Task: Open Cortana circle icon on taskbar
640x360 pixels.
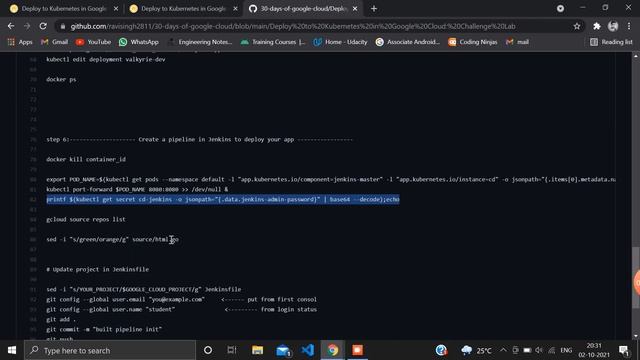Action: click(208, 350)
